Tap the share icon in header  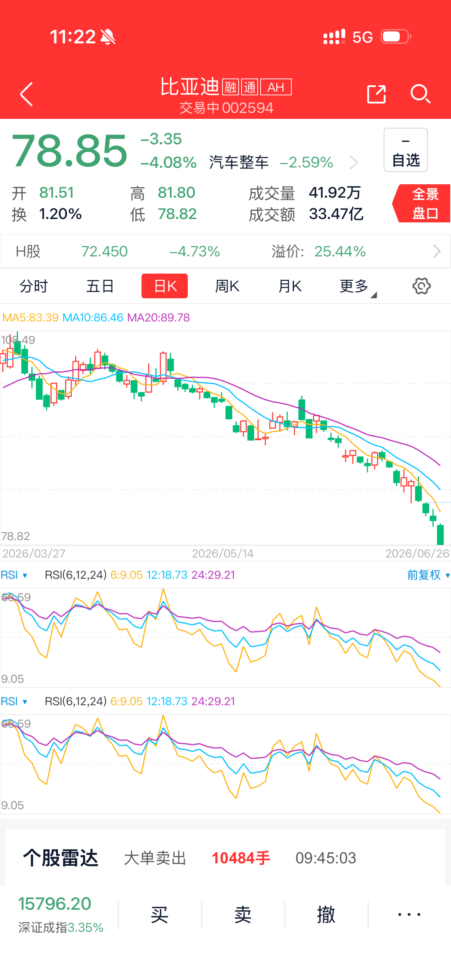[376, 94]
